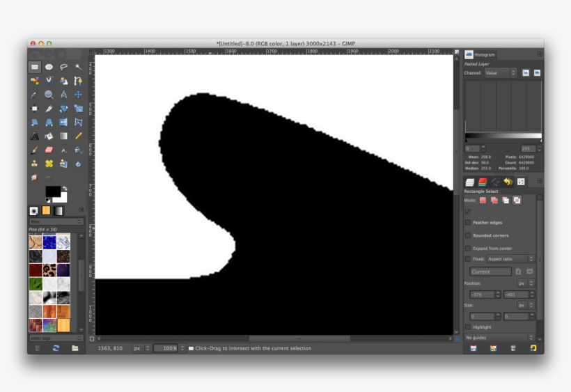The height and width of the screenshot is (392, 571).
Task: Select the Ellipse Select tool
Action: point(49,67)
